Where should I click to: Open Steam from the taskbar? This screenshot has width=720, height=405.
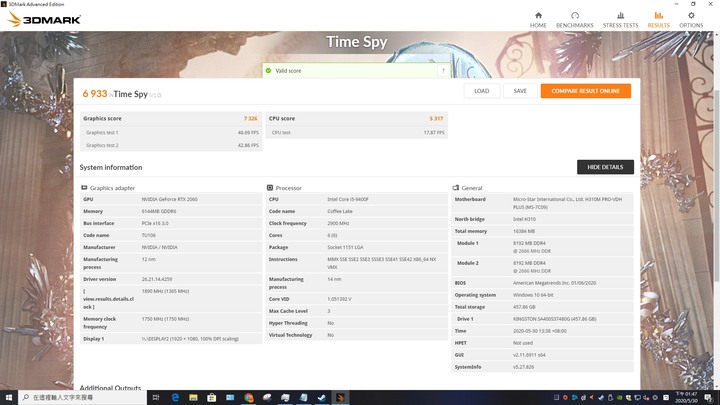pos(322,398)
